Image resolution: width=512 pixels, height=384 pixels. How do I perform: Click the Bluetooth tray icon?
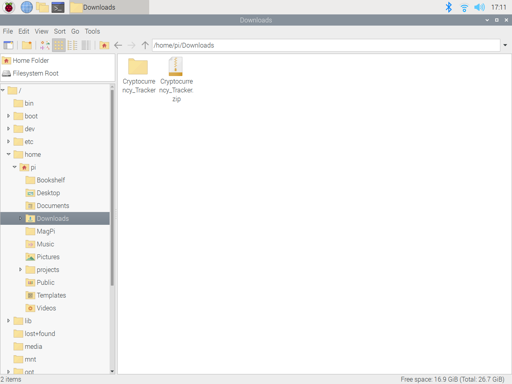pyautogui.click(x=449, y=7)
